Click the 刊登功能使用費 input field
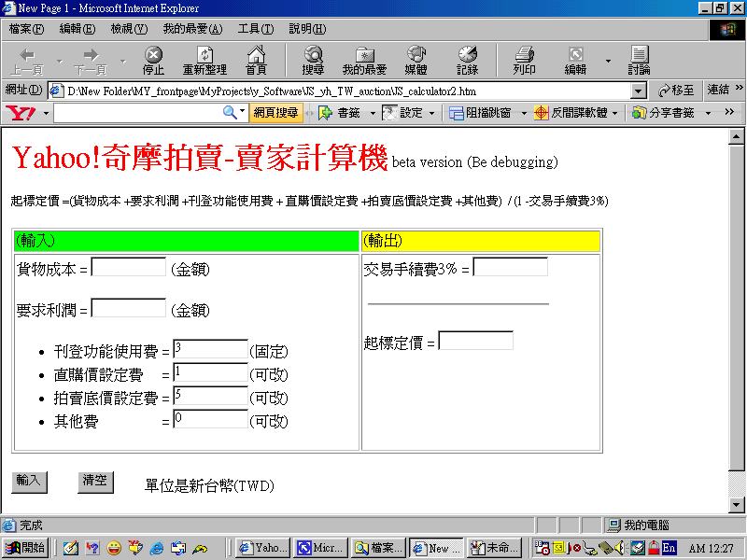747x560 pixels. (211, 348)
